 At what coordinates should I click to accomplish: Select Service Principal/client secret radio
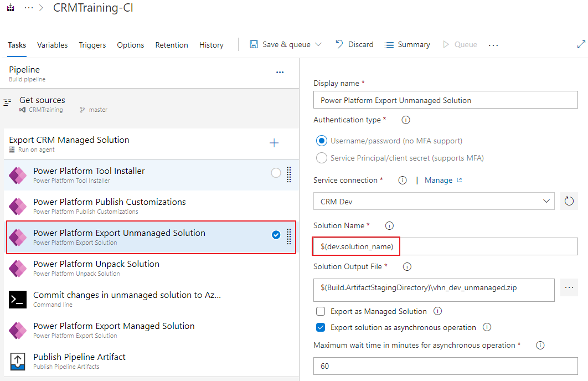point(321,158)
